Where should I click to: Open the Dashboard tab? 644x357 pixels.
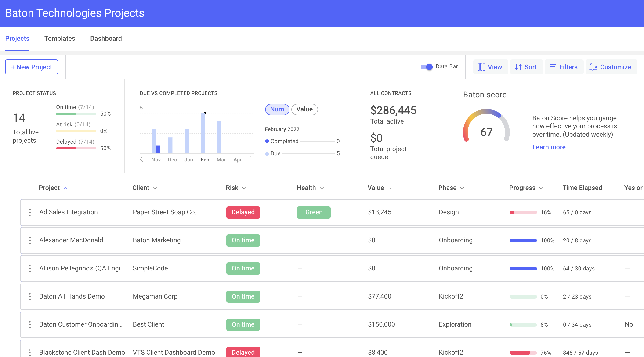click(x=106, y=39)
